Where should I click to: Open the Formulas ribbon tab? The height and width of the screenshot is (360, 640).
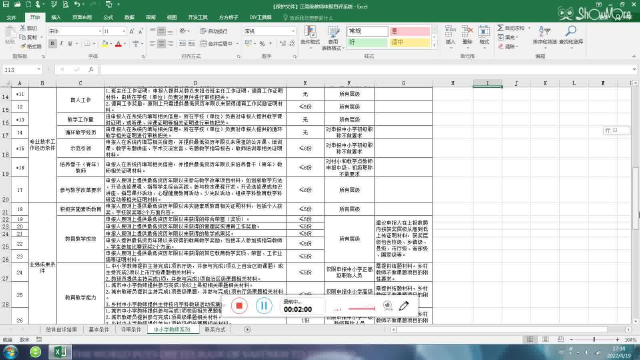(108, 18)
